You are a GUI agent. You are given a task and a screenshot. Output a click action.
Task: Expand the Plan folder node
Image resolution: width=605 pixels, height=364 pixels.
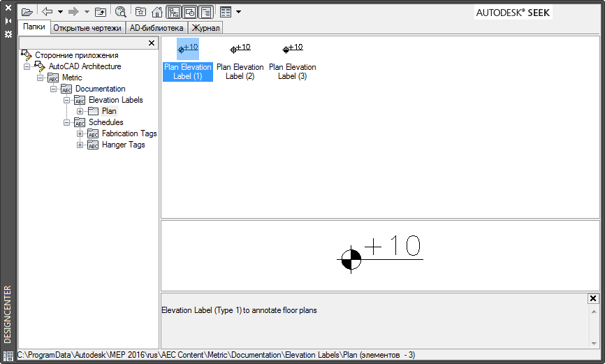(x=80, y=111)
